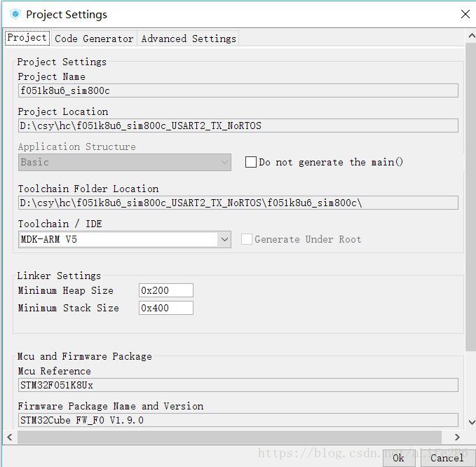
Task: Click the horizontal scrollbar left arrow
Action: click(x=9, y=437)
